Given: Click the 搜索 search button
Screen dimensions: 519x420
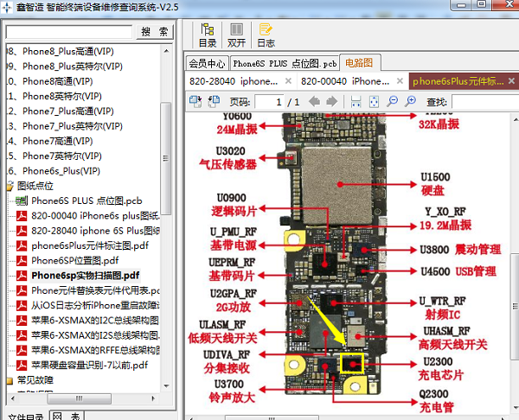Looking at the screenshot, I should tap(154, 32).
